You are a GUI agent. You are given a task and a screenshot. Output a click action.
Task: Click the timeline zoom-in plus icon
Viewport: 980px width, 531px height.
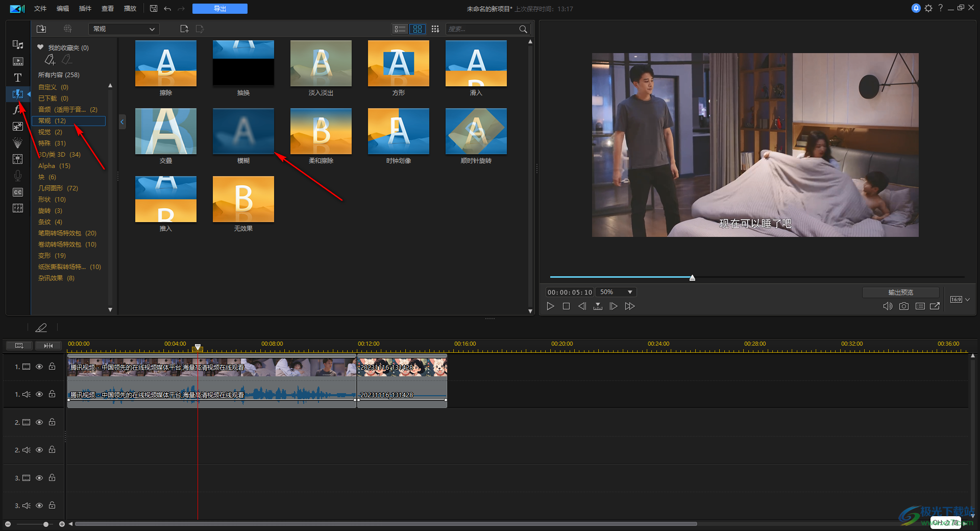point(62,524)
